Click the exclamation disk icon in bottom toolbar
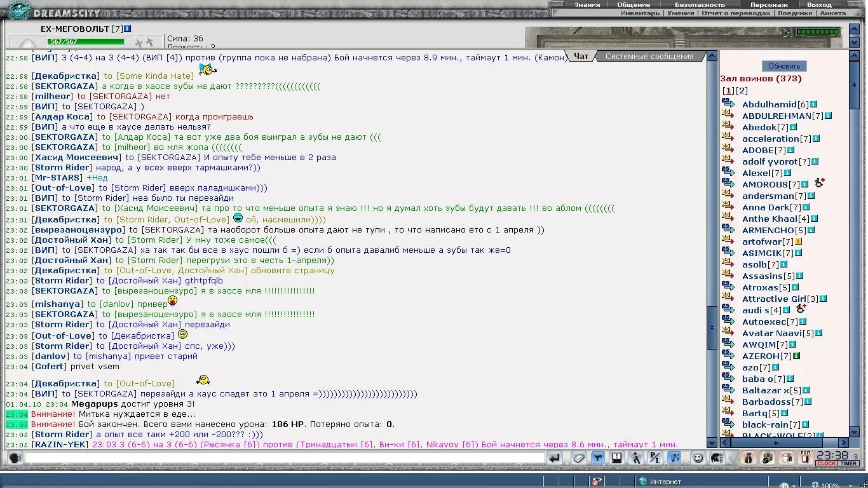 (616, 458)
